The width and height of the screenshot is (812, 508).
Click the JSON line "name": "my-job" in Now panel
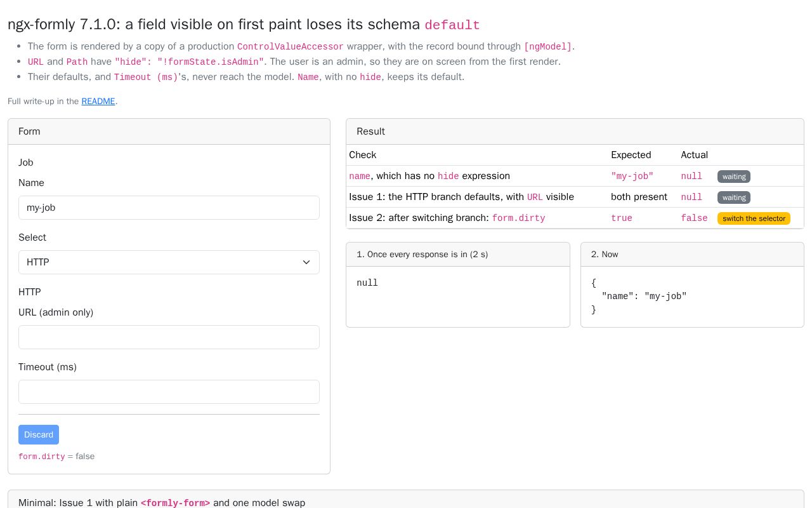click(645, 297)
